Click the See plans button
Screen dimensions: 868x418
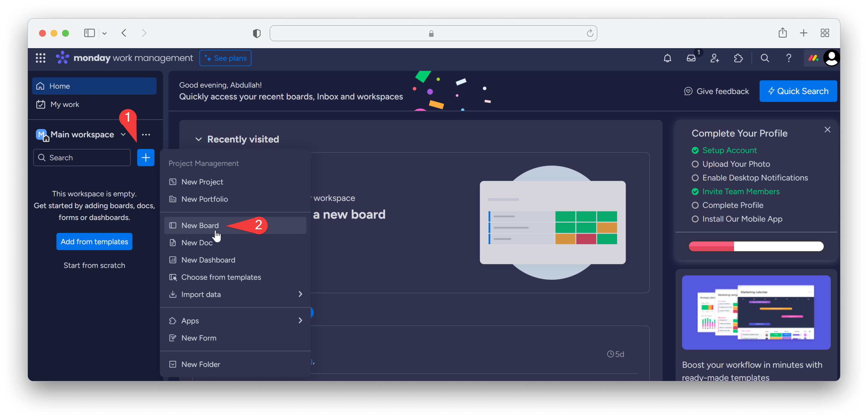click(225, 58)
